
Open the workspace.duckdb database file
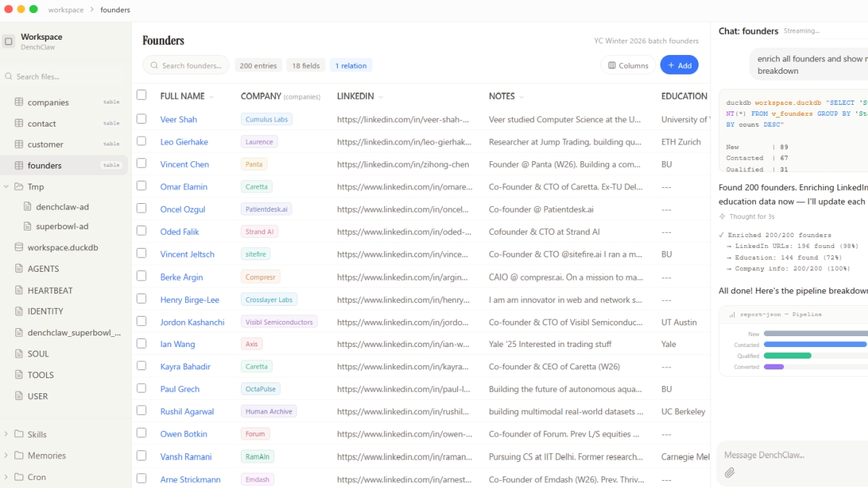point(62,247)
